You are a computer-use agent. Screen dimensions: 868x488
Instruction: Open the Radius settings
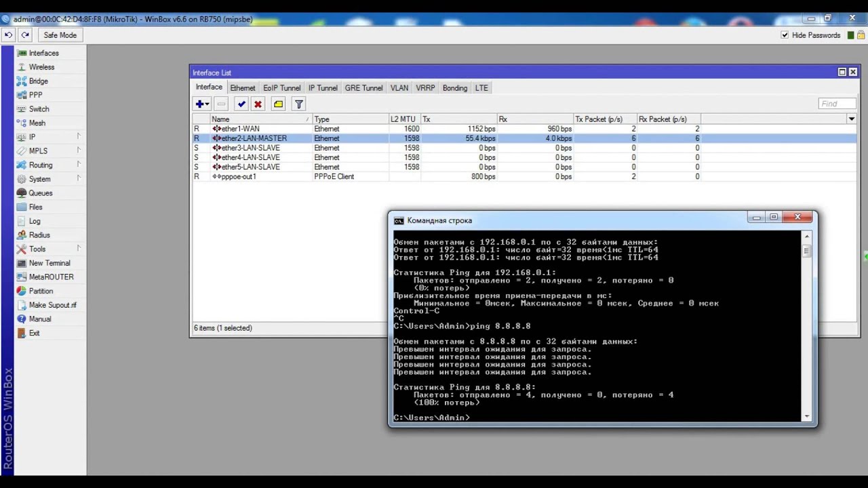click(x=39, y=235)
